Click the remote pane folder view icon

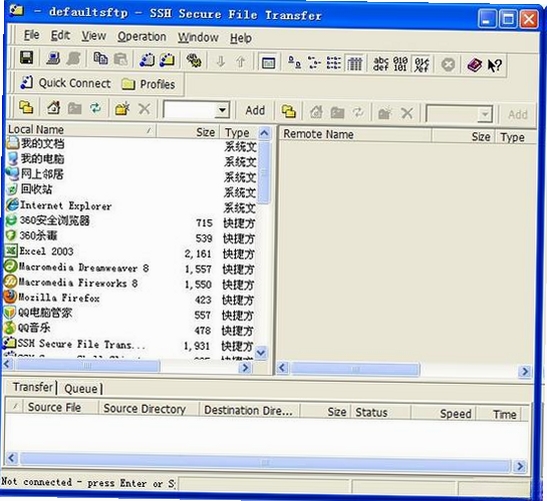click(289, 112)
